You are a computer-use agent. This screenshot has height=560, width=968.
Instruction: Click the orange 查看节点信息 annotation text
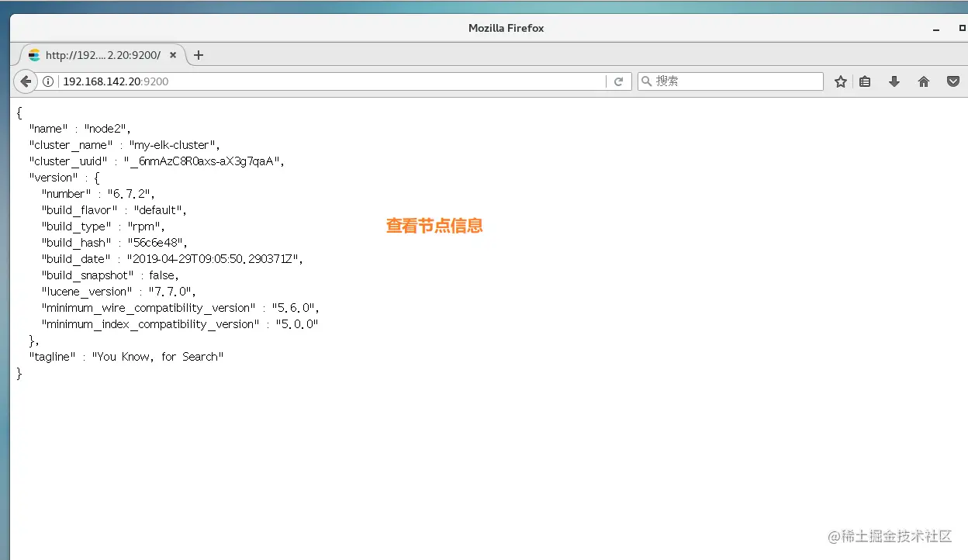tap(434, 226)
